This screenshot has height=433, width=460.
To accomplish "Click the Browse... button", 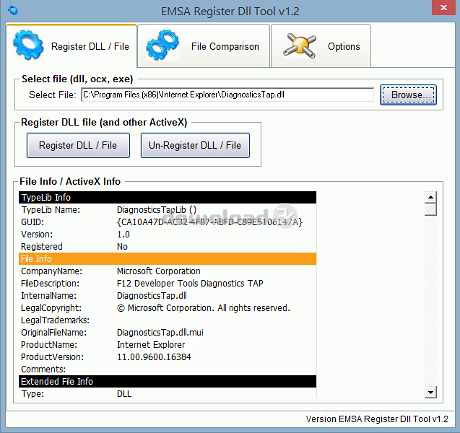I will coord(408,95).
